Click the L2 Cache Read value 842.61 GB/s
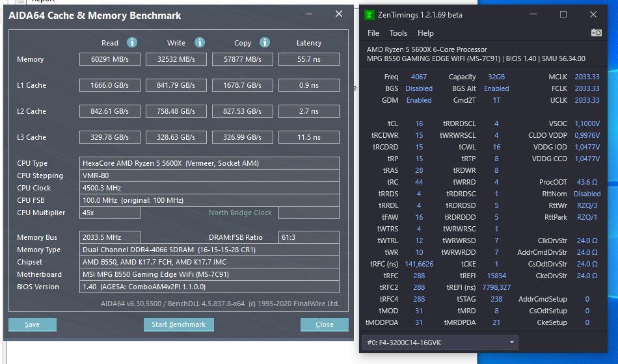Image resolution: width=618 pixels, height=364 pixels. point(109,111)
